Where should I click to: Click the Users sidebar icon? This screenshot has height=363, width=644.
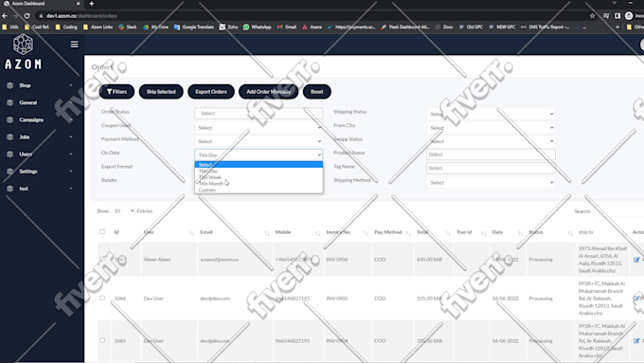point(9,154)
